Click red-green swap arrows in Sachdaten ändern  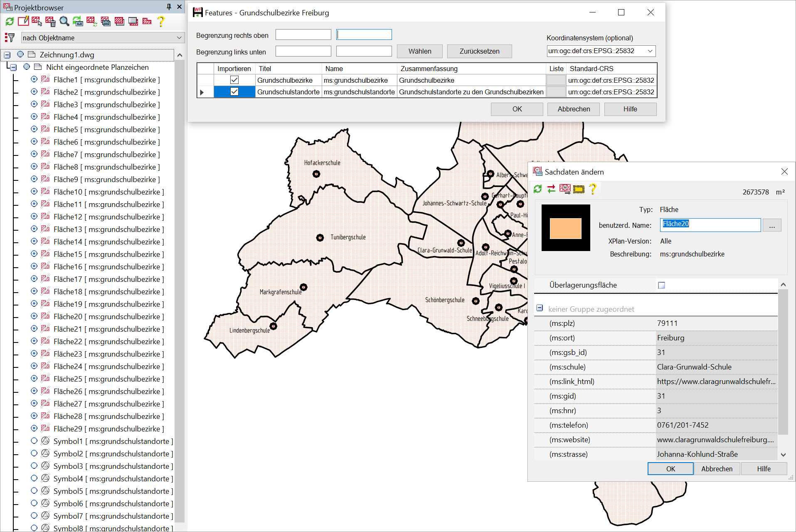tap(551, 189)
